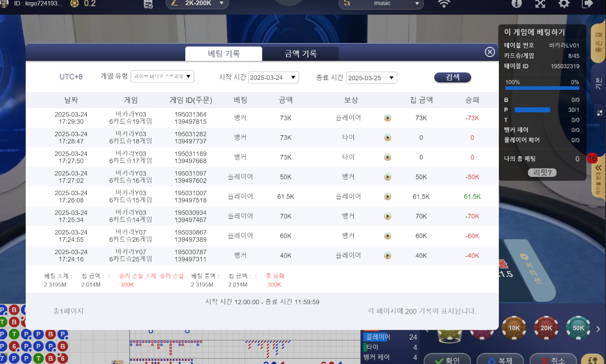
Task: Select the 20K red chip
Action: [547, 328]
